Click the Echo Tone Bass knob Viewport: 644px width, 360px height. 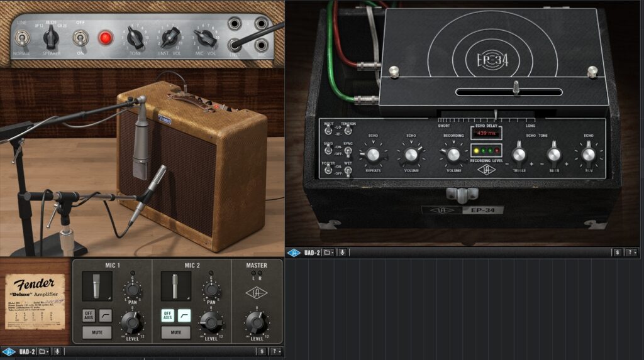[554, 155]
